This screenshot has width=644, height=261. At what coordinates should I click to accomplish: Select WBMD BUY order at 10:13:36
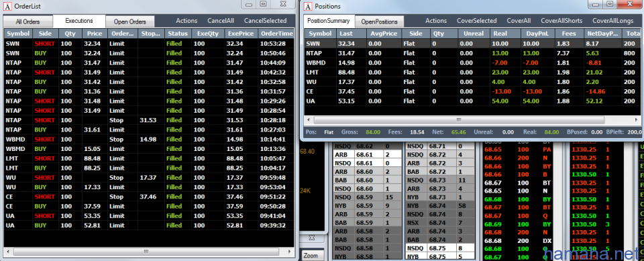point(149,149)
